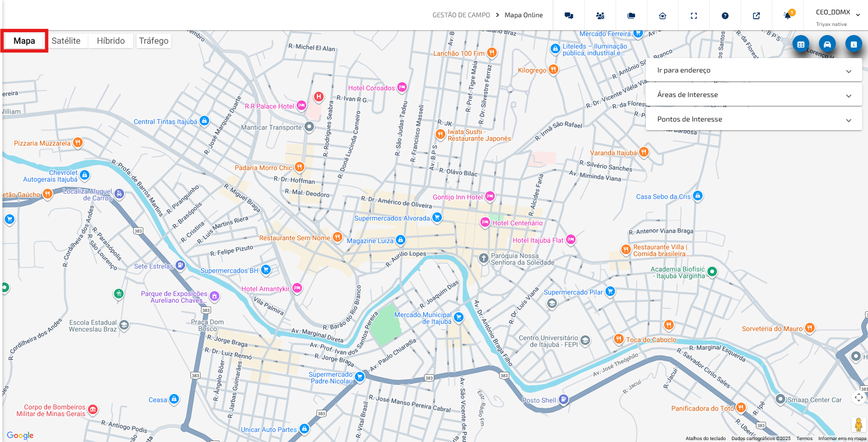Click the Toca do Caboclo label
Screen dimensions: 868x442
(651, 340)
